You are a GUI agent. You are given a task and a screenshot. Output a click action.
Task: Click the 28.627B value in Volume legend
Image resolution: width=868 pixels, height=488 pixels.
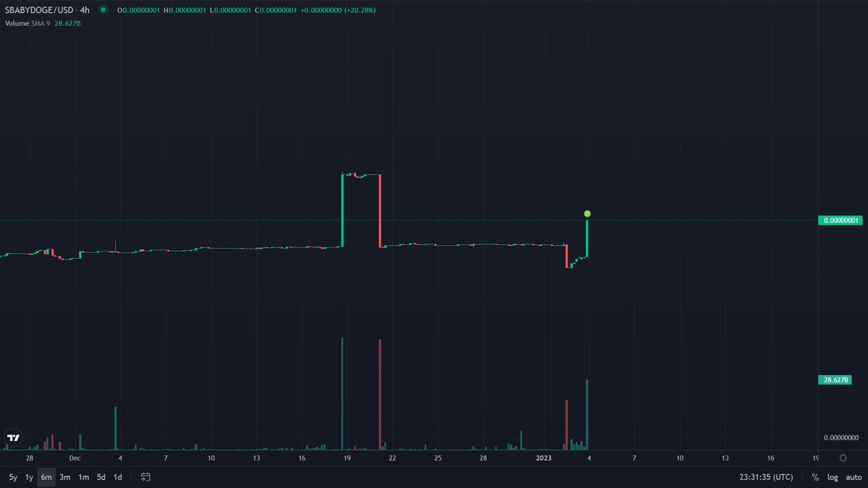(68, 23)
